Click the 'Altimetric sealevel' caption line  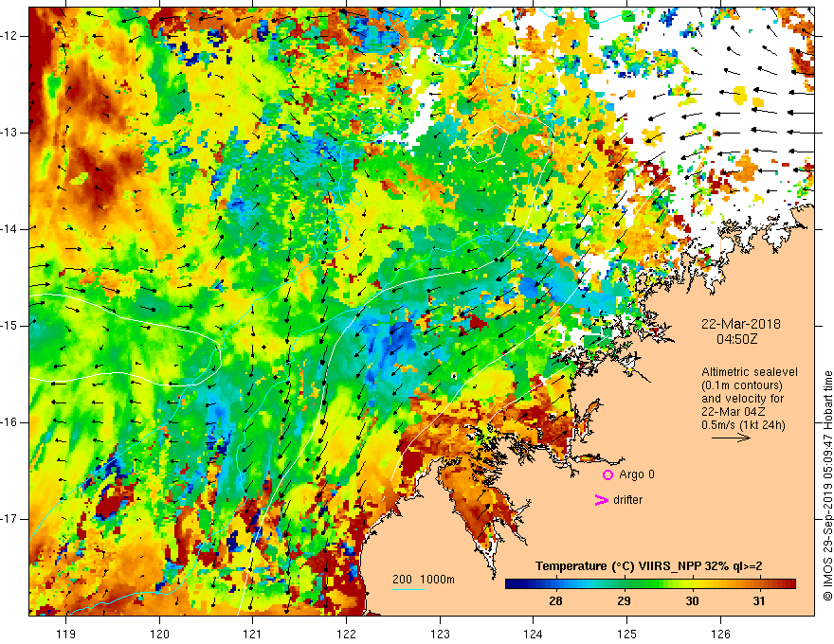coord(749,372)
